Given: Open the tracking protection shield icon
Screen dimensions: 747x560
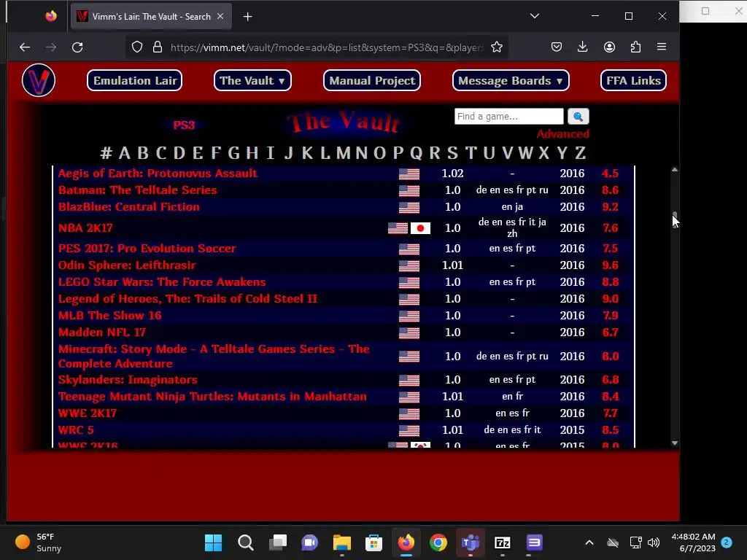Looking at the screenshot, I should coord(137,47).
